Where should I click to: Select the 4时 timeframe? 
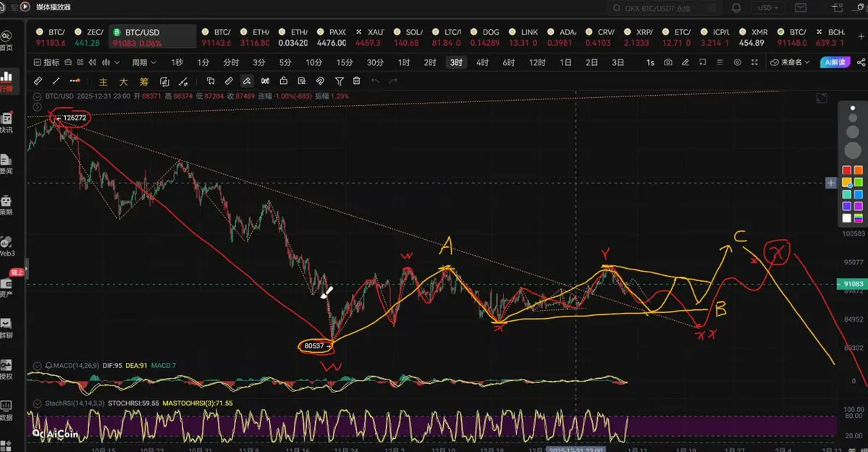pos(482,62)
